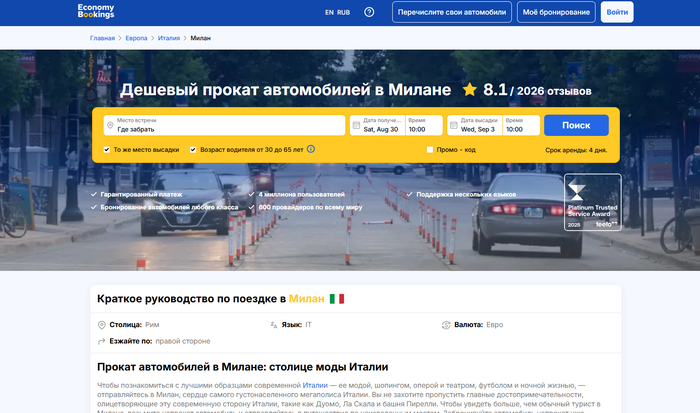Screen dimensions: 700x413
Task: Follow the 'Италии' link in article text
Action: click(x=315, y=385)
